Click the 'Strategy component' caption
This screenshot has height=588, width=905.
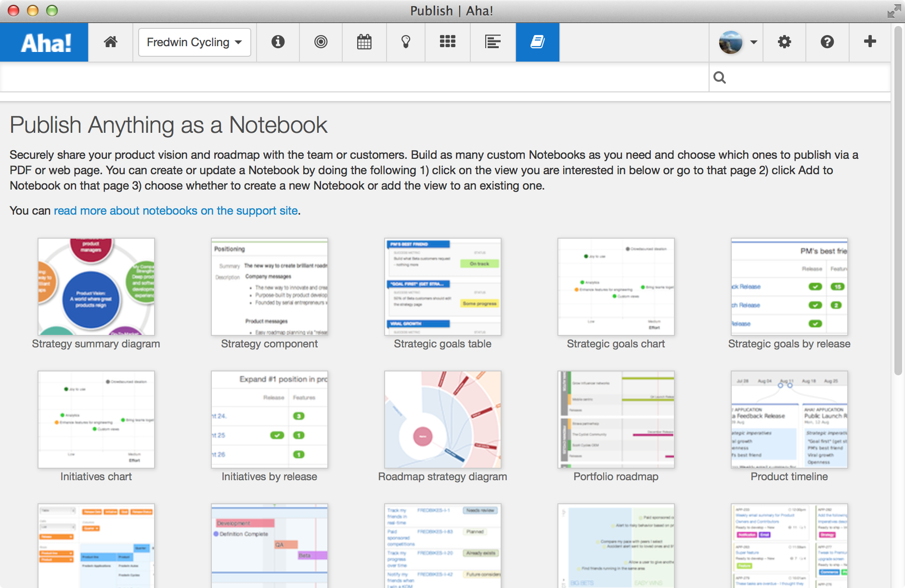pyautogui.click(x=270, y=344)
